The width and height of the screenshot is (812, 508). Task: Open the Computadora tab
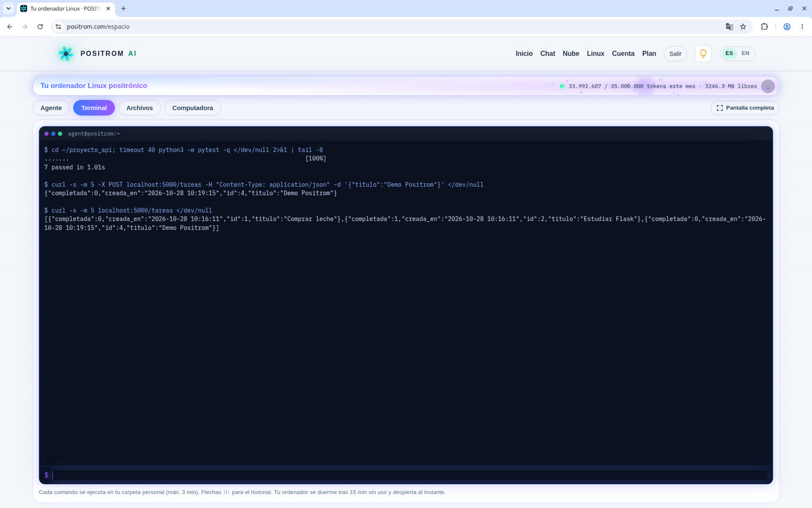point(193,108)
